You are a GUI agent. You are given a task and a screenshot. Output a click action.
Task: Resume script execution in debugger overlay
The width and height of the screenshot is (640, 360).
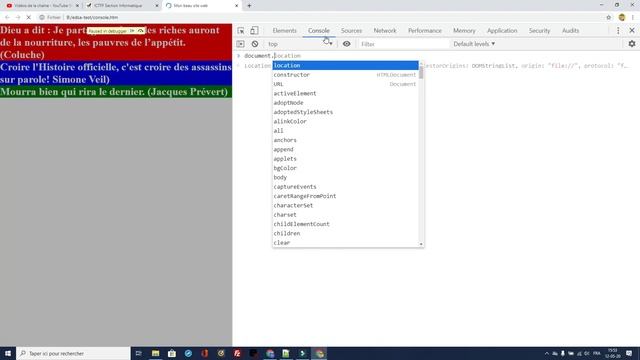click(132, 31)
